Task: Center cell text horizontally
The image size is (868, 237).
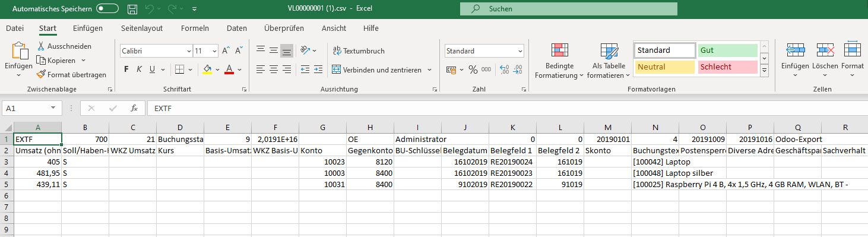Action: [x=273, y=69]
